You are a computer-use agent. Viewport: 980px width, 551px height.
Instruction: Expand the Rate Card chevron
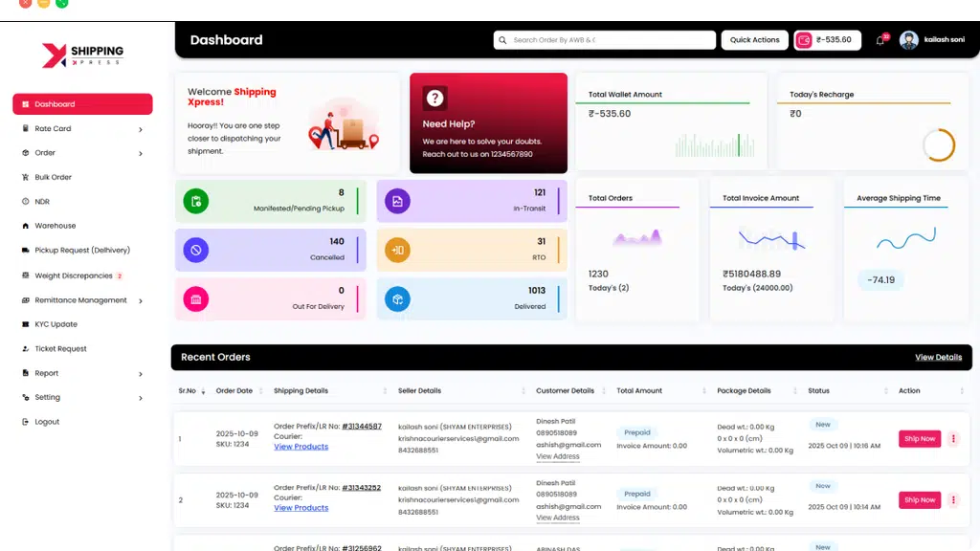pos(141,129)
